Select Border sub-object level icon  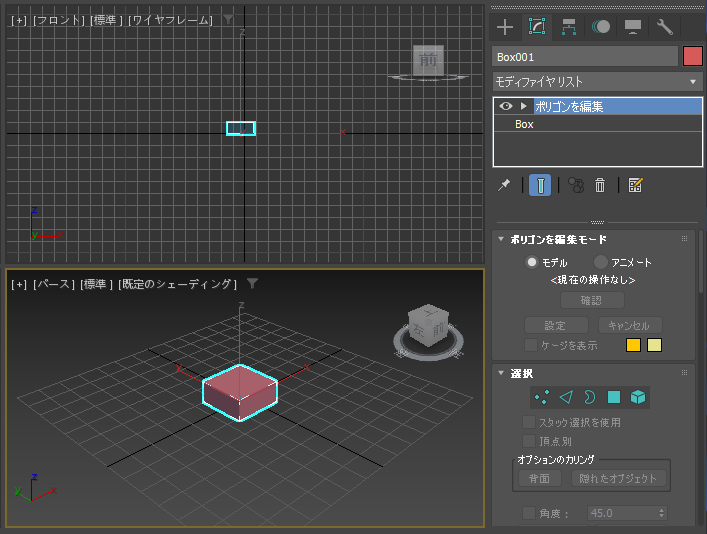click(589, 397)
